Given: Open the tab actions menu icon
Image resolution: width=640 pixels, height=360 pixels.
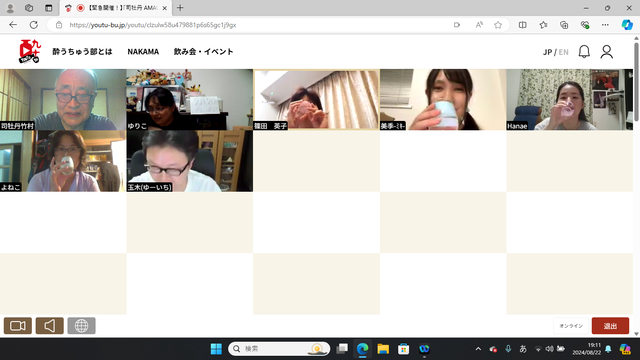Looking at the screenshot, I should click(x=49, y=8).
